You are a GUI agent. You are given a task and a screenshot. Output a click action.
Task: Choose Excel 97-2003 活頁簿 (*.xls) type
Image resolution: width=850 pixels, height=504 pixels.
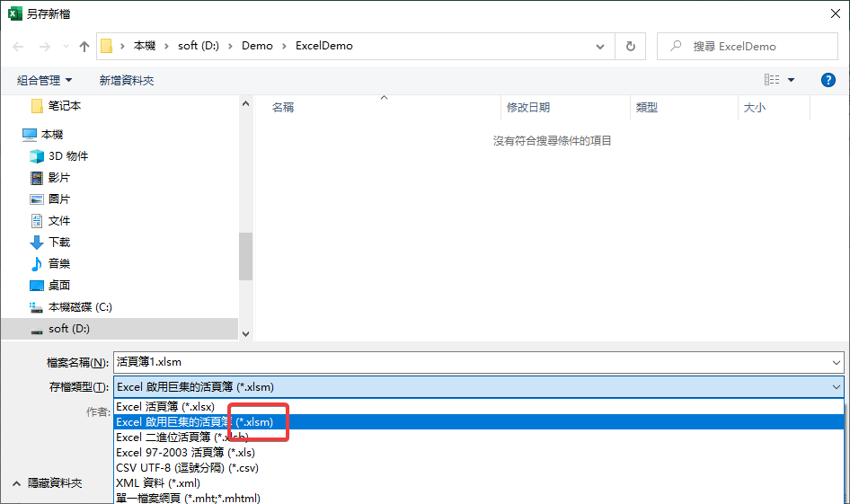[x=479, y=452]
